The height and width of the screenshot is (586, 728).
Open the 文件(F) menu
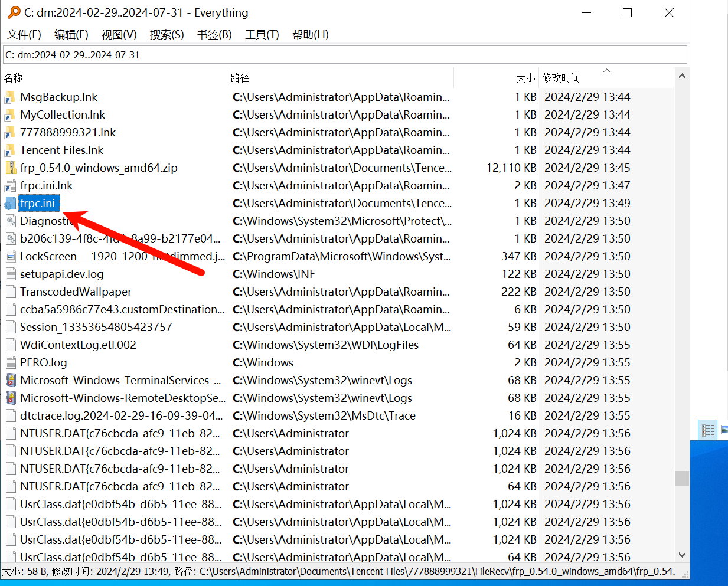[x=24, y=35]
